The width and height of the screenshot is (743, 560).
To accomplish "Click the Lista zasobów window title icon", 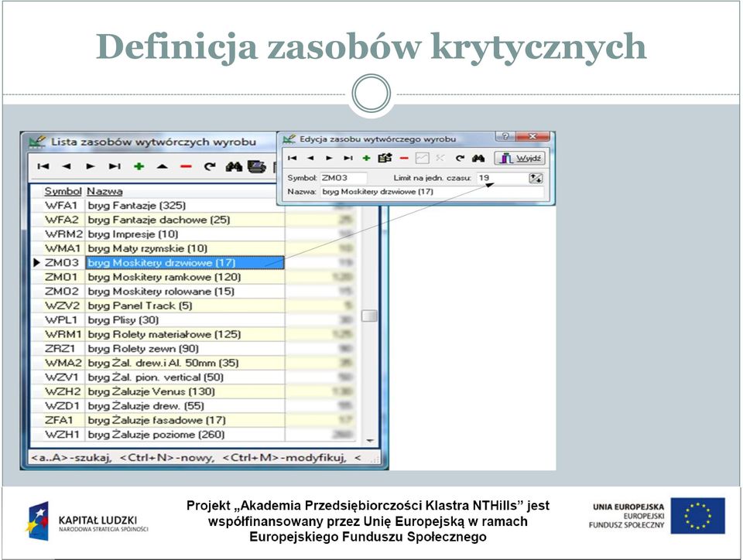I will (37, 142).
